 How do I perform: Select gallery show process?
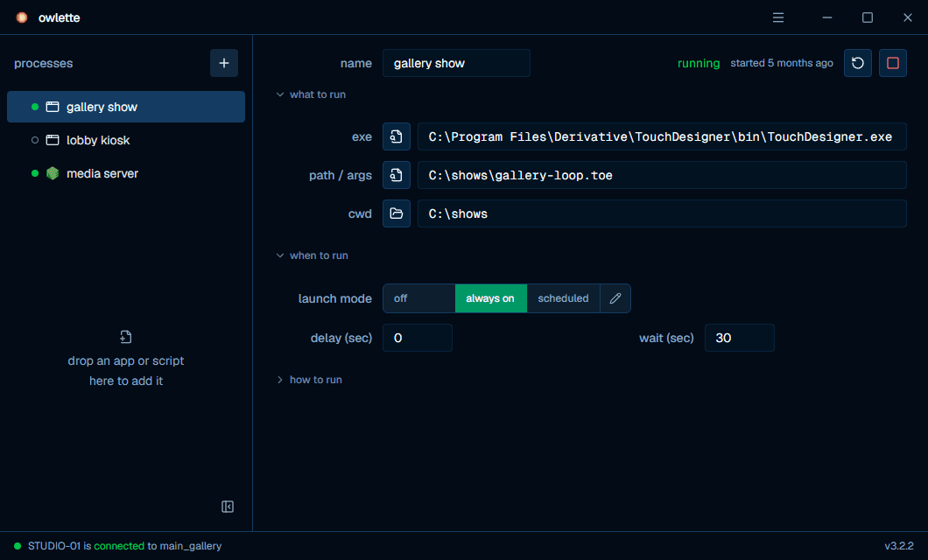[126, 107]
